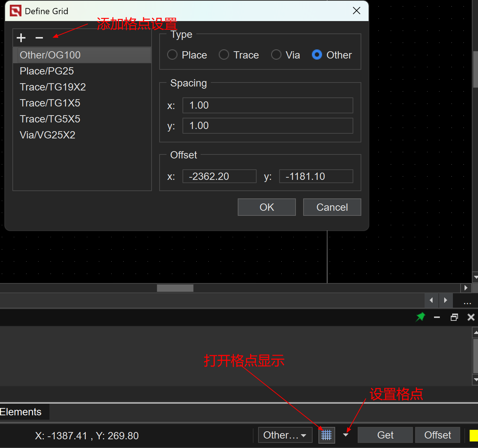Click the ellipsis icon beside tab arrows
This screenshot has width=478, height=448.
pyautogui.click(x=467, y=300)
